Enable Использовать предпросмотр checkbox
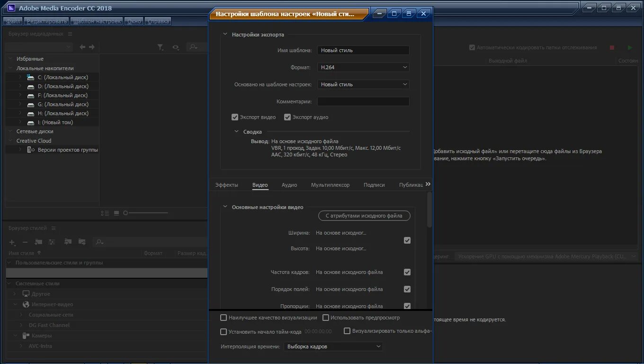The height and width of the screenshot is (364, 644). (x=326, y=318)
